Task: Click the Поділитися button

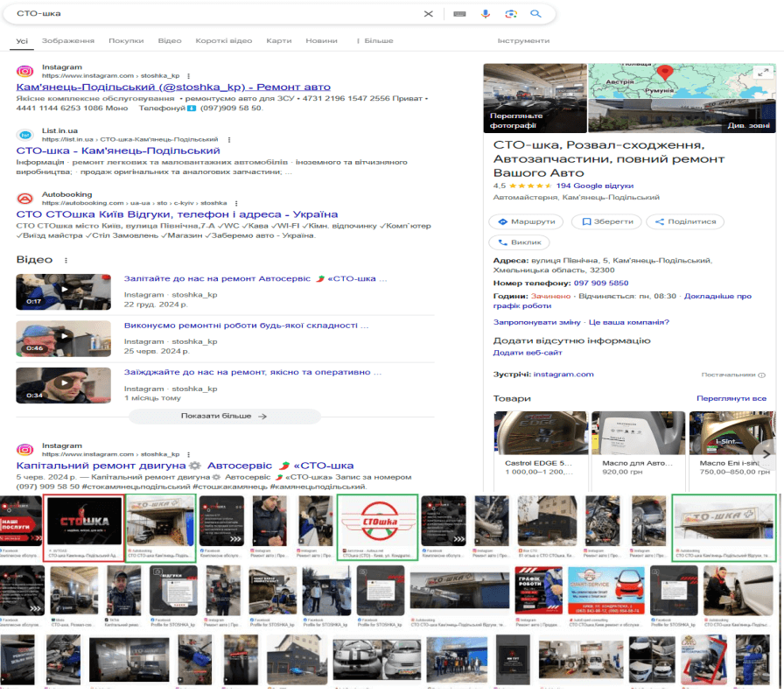Action: 685,221
